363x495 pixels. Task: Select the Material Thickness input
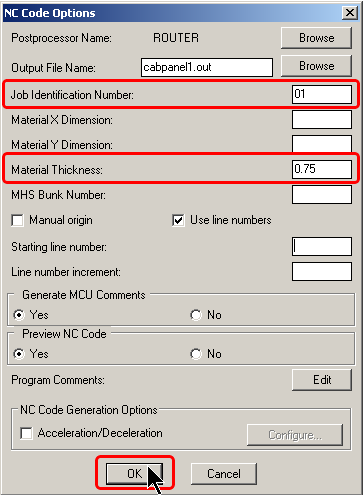pos(322,169)
